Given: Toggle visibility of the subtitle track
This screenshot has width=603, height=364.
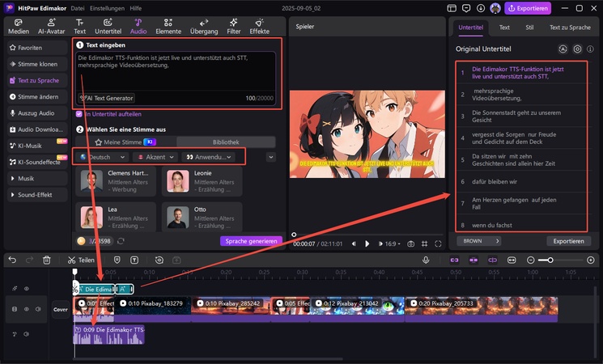Looking at the screenshot, I should [x=27, y=288].
